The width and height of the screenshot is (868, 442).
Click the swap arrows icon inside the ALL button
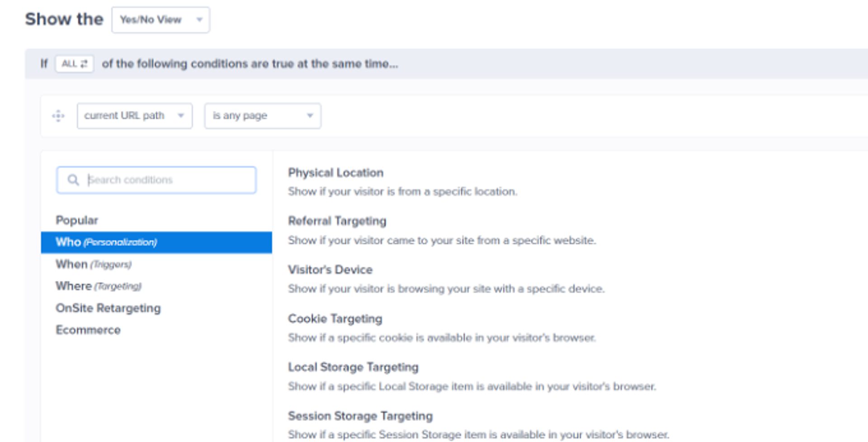coord(84,63)
